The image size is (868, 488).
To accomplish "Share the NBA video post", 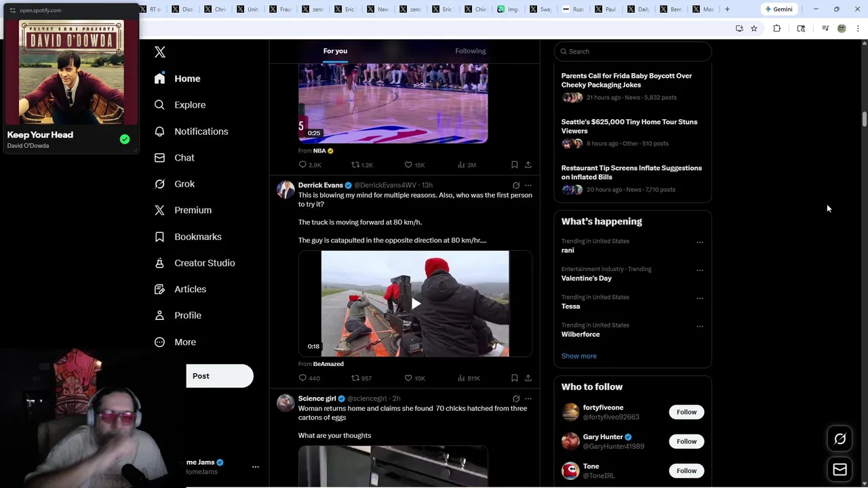I will [x=528, y=165].
